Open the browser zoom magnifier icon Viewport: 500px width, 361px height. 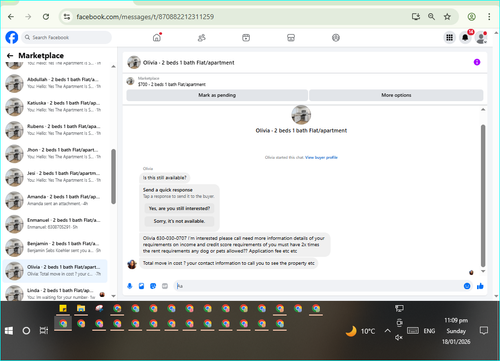pos(431,17)
